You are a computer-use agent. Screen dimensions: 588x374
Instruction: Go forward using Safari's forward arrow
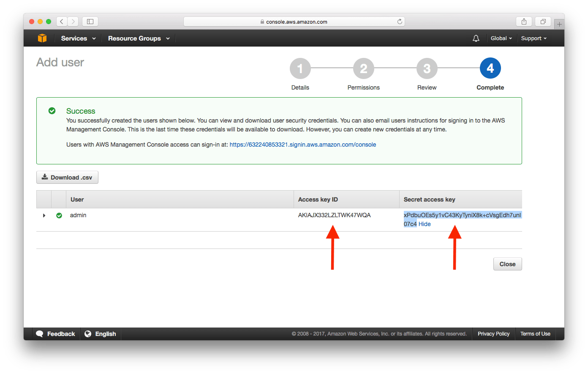point(73,21)
